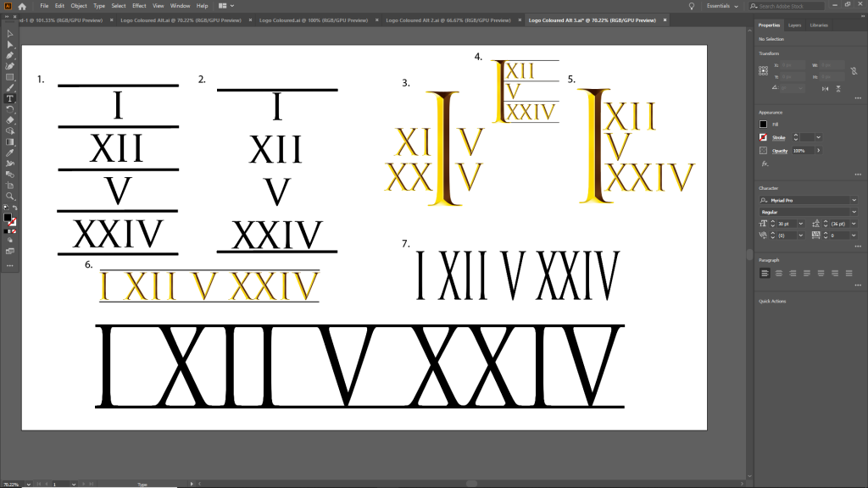Activate the Eraser tool
Viewport: 868px width, 488px height.
tap(10, 120)
